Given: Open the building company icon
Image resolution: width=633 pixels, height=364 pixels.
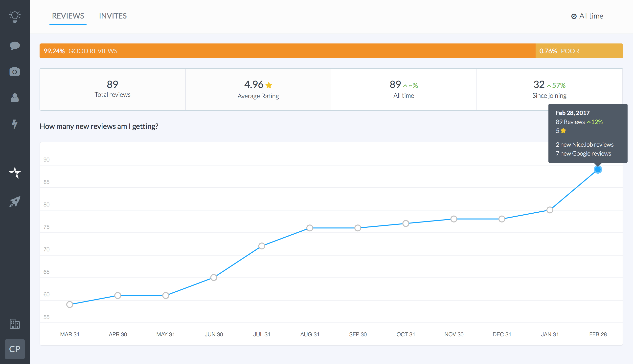Looking at the screenshot, I should [15, 324].
